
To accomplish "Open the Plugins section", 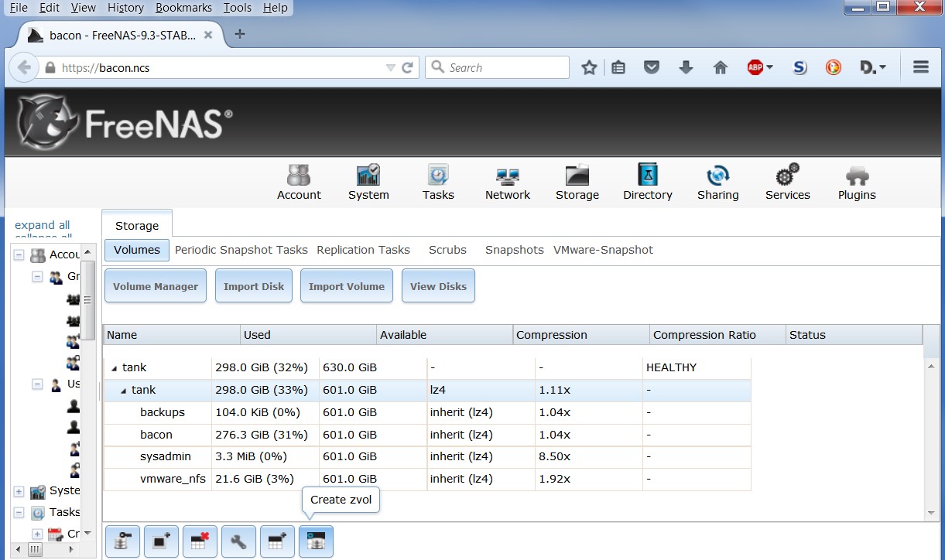I will [857, 183].
